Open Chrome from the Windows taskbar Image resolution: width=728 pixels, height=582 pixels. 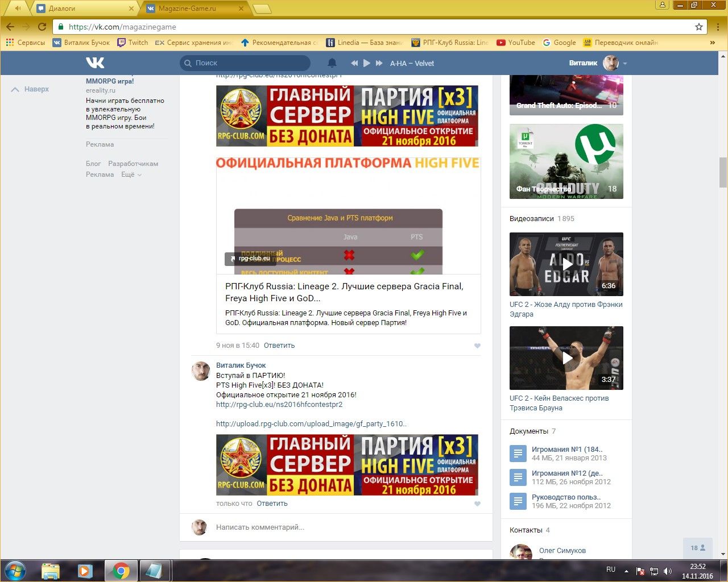click(x=121, y=570)
